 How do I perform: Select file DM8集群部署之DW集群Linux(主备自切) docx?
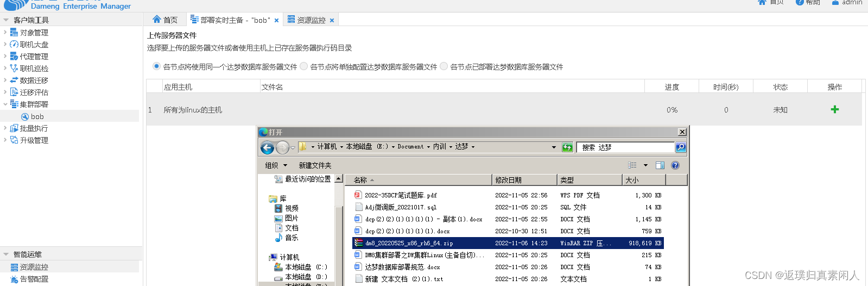pyautogui.click(x=425, y=255)
